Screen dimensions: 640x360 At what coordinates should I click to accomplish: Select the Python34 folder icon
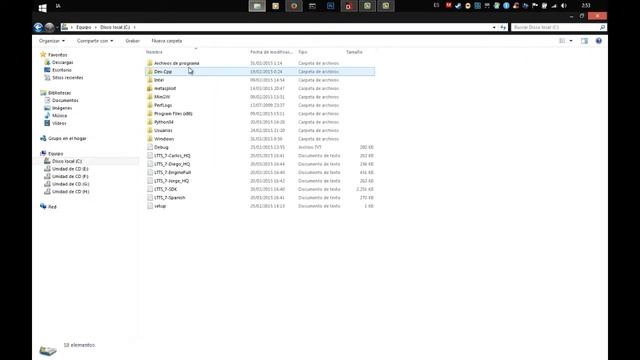150,122
